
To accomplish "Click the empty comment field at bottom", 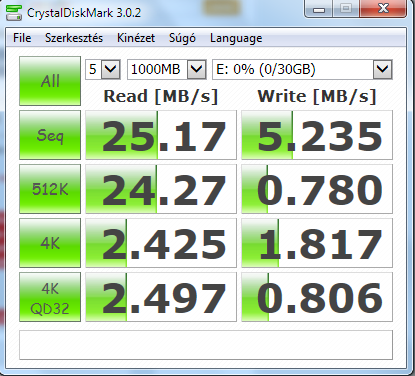I will point(206,345).
